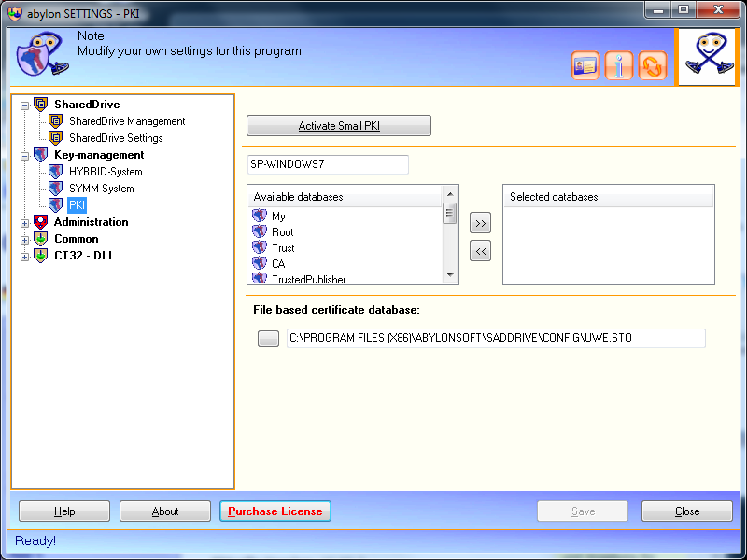Select SYMM-System in tree
Screen dimensions: 747x560
click(102, 189)
